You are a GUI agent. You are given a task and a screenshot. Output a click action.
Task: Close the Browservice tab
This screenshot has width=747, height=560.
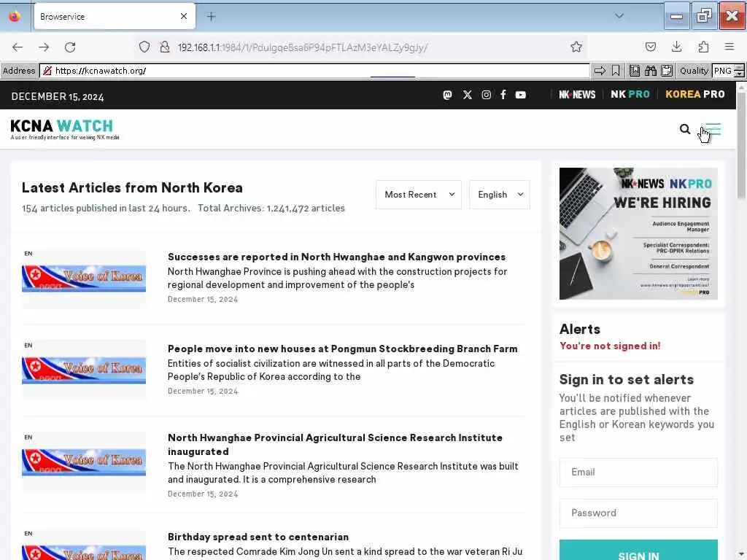[184, 16]
